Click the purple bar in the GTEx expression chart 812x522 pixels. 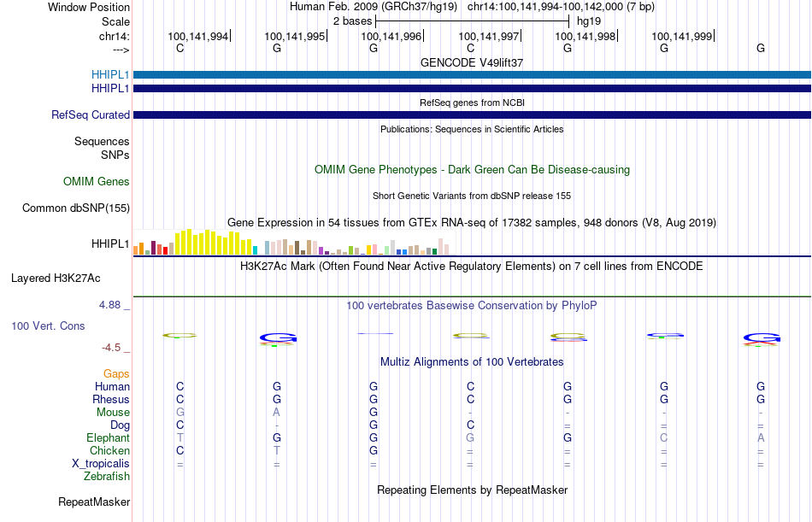[321, 250]
